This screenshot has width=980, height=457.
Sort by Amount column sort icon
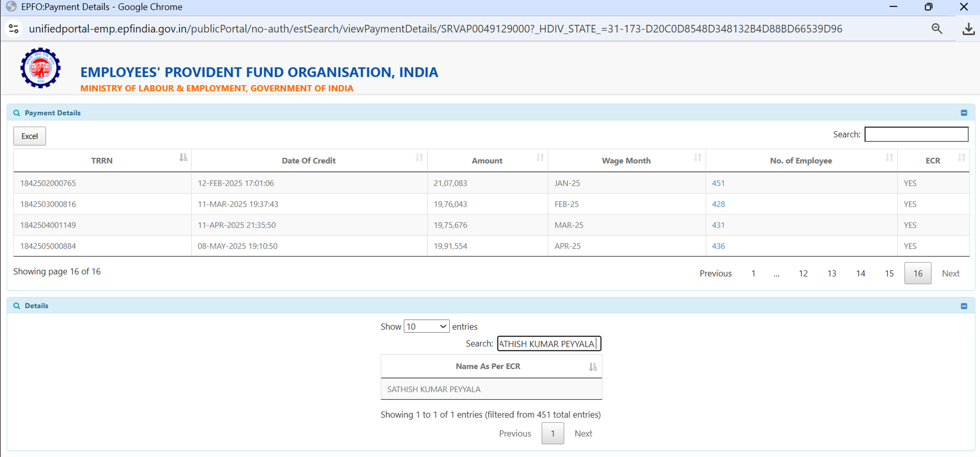click(540, 158)
